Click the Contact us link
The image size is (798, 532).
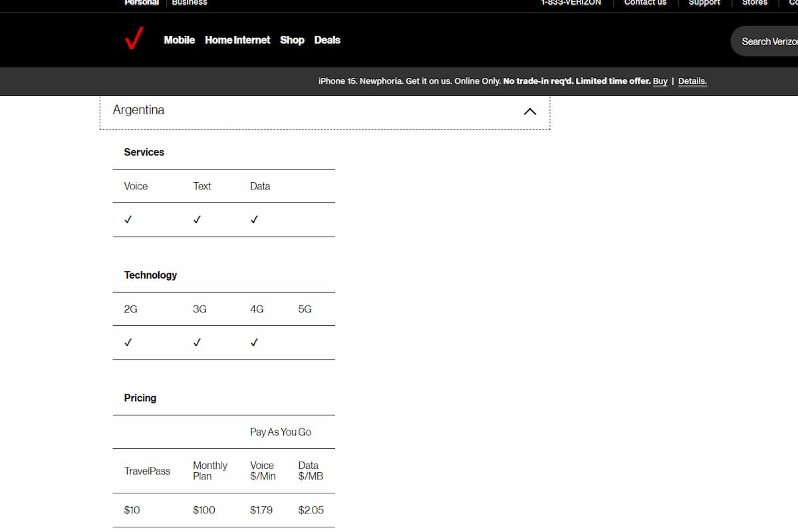[x=644, y=3]
